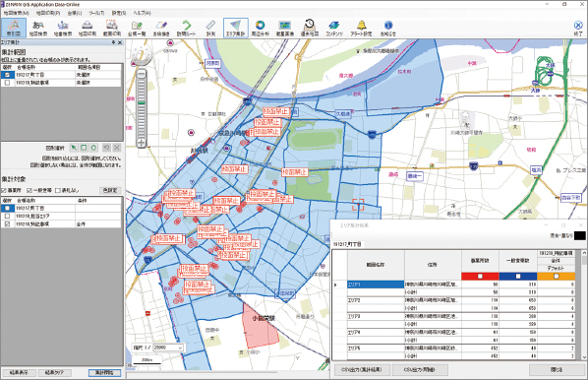
Task: Zoom in with the map plus button
Action: [141, 143]
